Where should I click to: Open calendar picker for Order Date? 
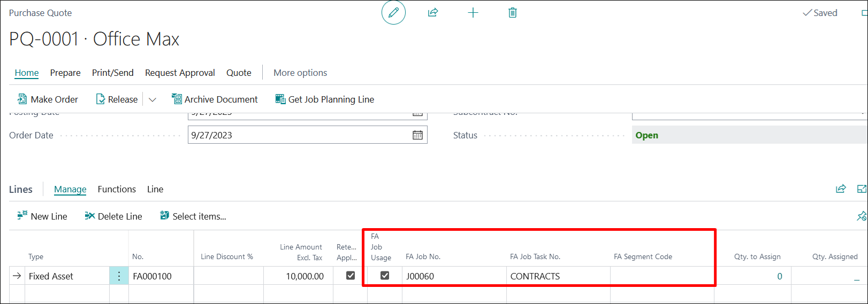click(417, 135)
